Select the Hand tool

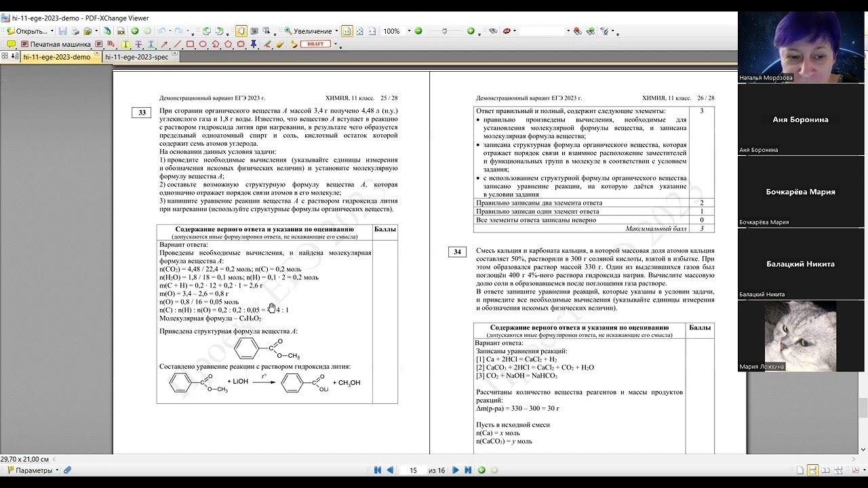pyautogui.click(x=241, y=31)
